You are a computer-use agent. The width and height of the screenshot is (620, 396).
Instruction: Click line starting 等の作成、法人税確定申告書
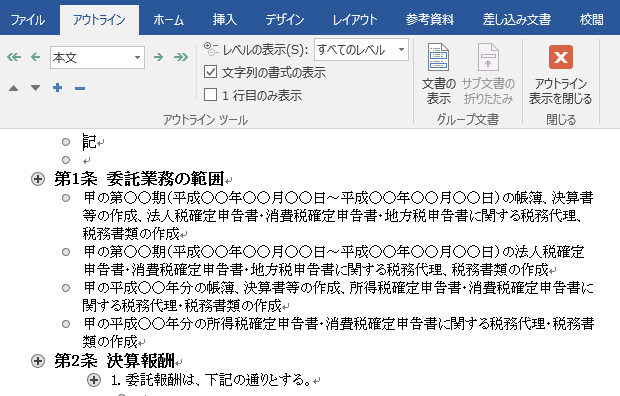(333, 216)
